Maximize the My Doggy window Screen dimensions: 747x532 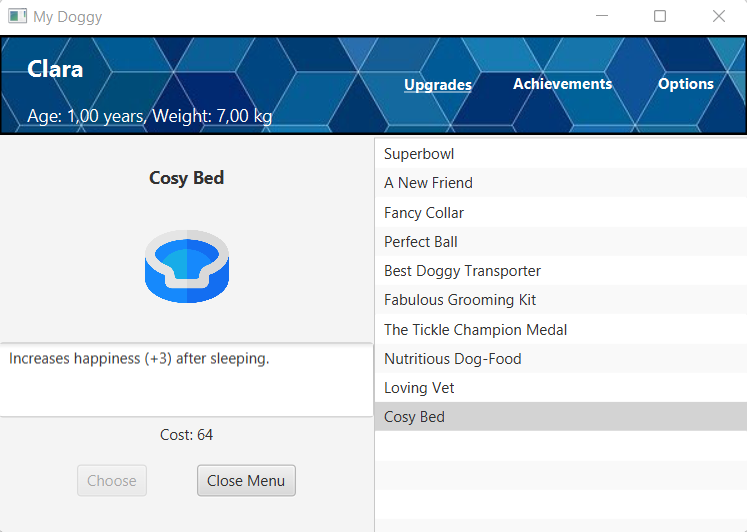click(x=659, y=16)
